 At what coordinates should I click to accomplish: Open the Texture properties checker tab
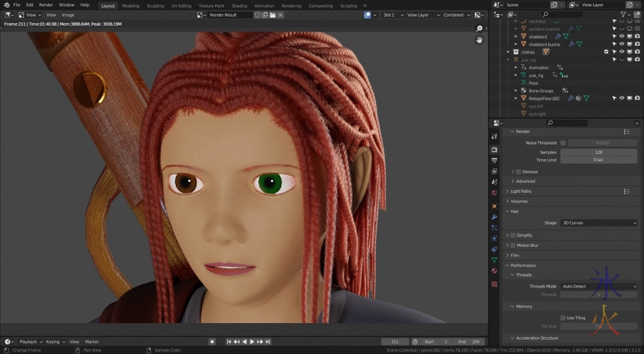click(x=494, y=283)
